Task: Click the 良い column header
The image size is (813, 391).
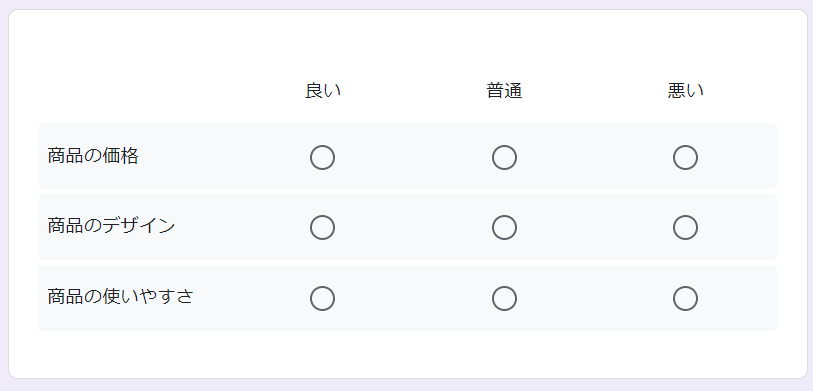Action: coord(323,91)
